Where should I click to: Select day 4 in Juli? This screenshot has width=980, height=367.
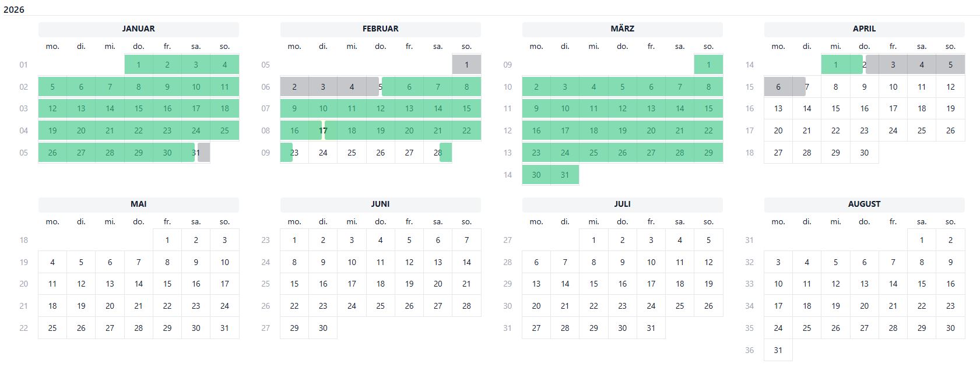click(x=680, y=240)
